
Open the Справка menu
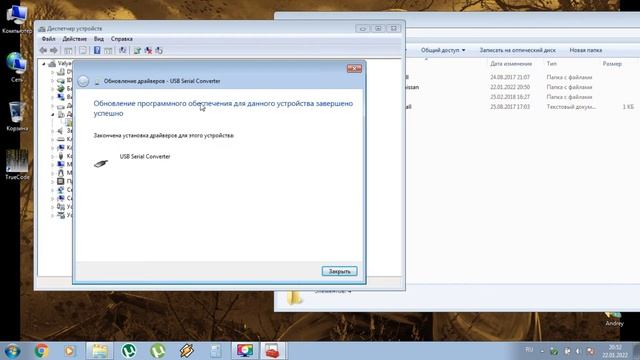tap(122, 39)
